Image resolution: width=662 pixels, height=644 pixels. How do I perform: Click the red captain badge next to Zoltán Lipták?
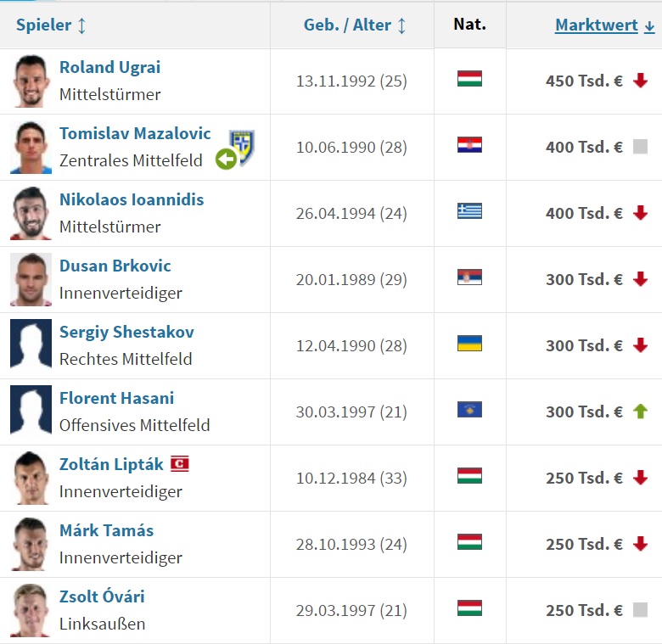click(x=180, y=464)
